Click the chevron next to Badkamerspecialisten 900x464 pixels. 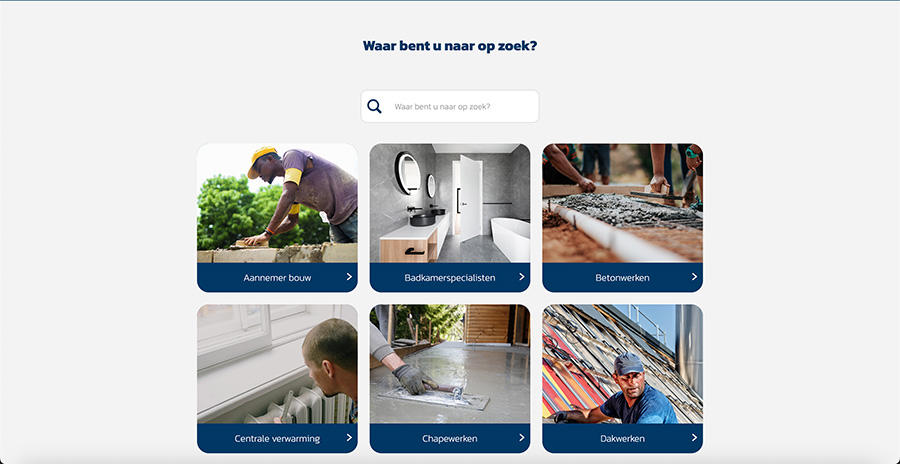coord(522,277)
